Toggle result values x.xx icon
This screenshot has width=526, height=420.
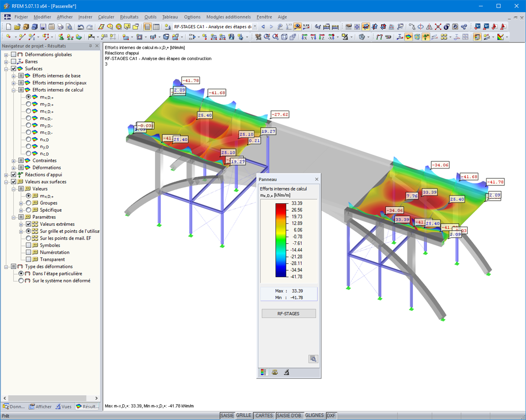(306, 27)
